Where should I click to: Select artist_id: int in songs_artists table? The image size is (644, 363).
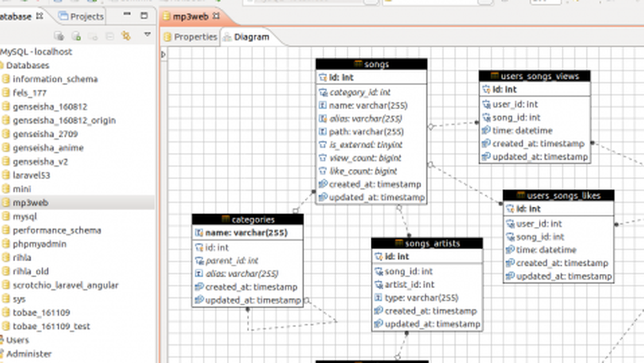[409, 284]
